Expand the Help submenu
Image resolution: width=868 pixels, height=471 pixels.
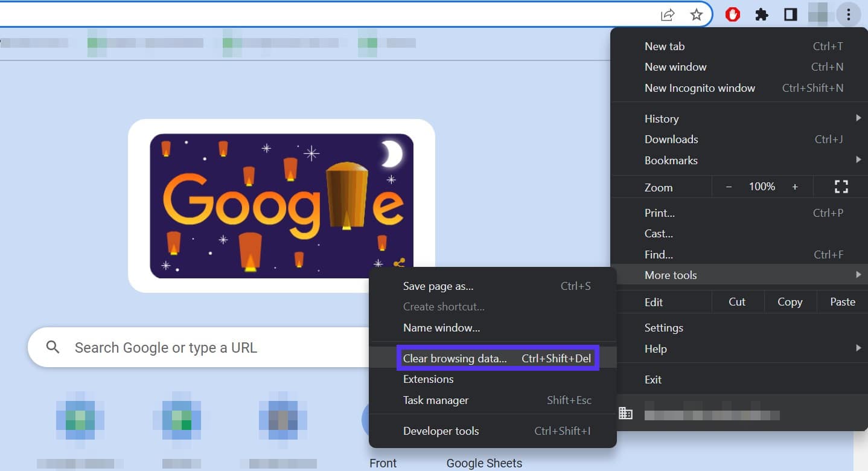(x=656, y=348)
